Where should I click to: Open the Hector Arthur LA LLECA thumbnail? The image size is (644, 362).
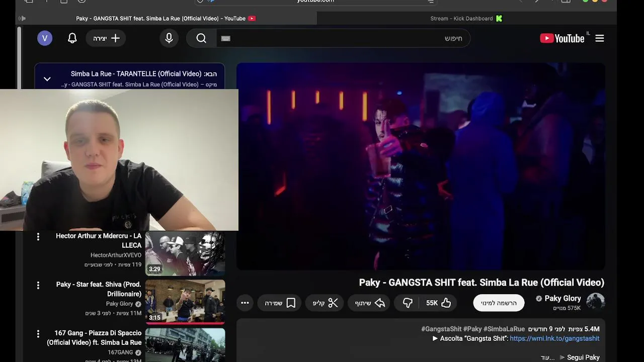point(185,253)
